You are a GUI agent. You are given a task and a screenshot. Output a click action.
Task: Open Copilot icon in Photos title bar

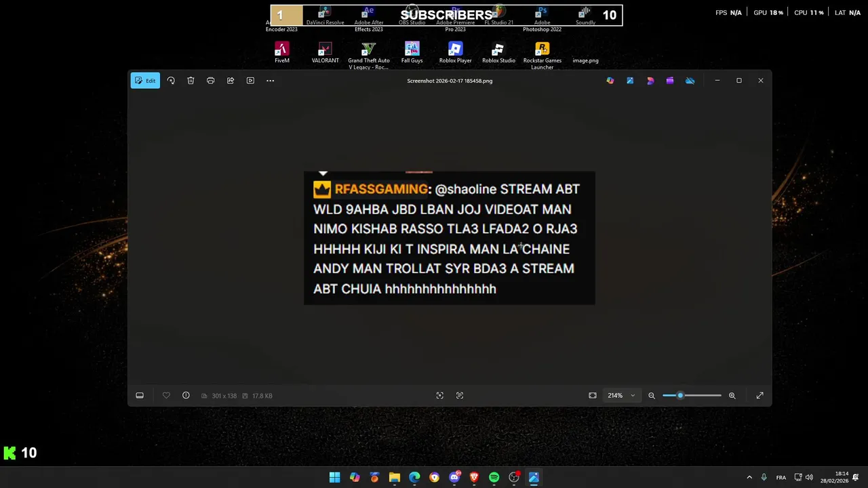(x=610, y=81)
